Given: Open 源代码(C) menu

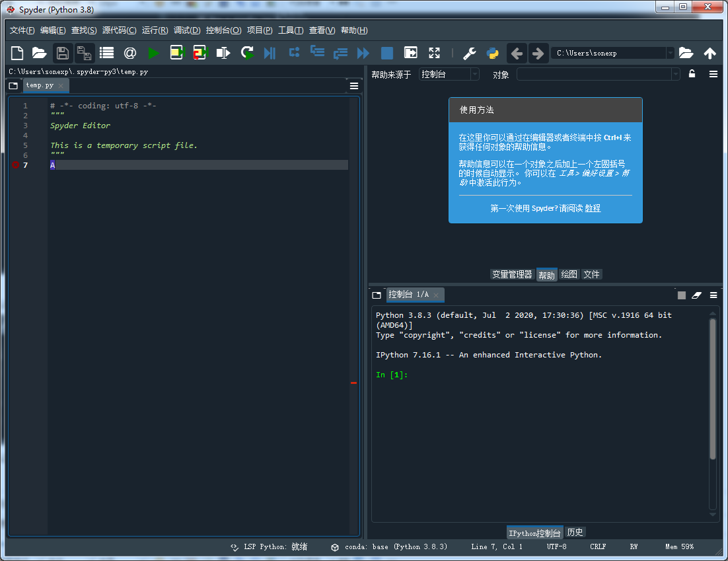Looking at the screenshot, I should 120,30.
